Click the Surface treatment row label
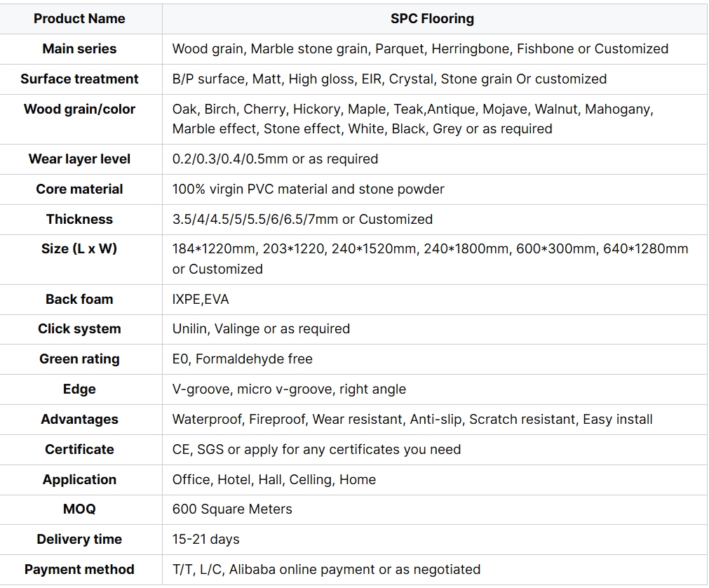 coord(79,79)
